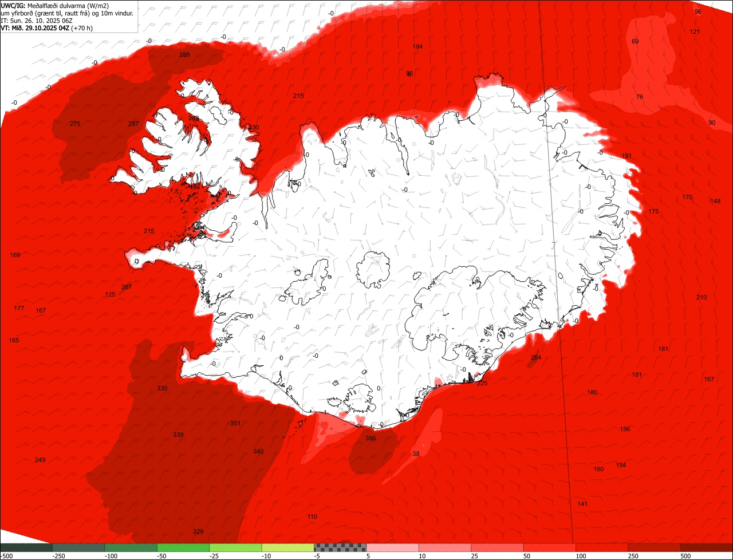This screenshot has height=560, width=733.
Task: Click the 'UWC/IG: Meðalflæði dulvarma (W/m2)' title
Action: point(55,6)
